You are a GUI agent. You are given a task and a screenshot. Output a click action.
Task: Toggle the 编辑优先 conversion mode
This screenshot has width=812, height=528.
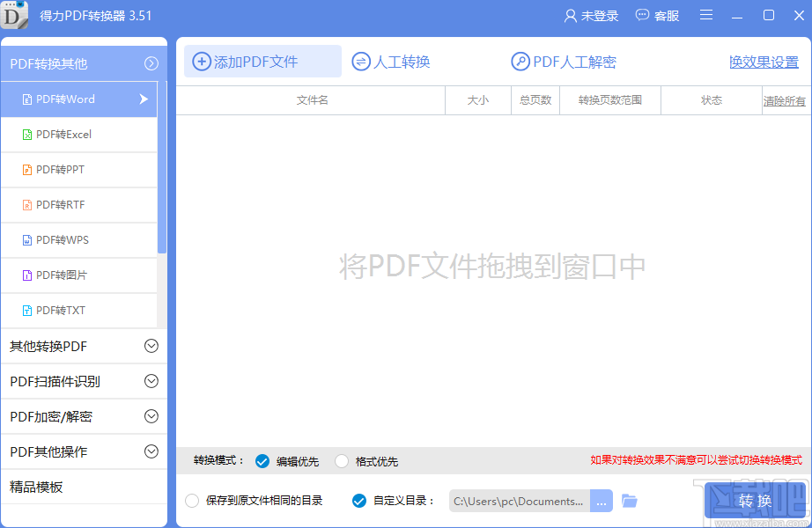pos(262,459)
